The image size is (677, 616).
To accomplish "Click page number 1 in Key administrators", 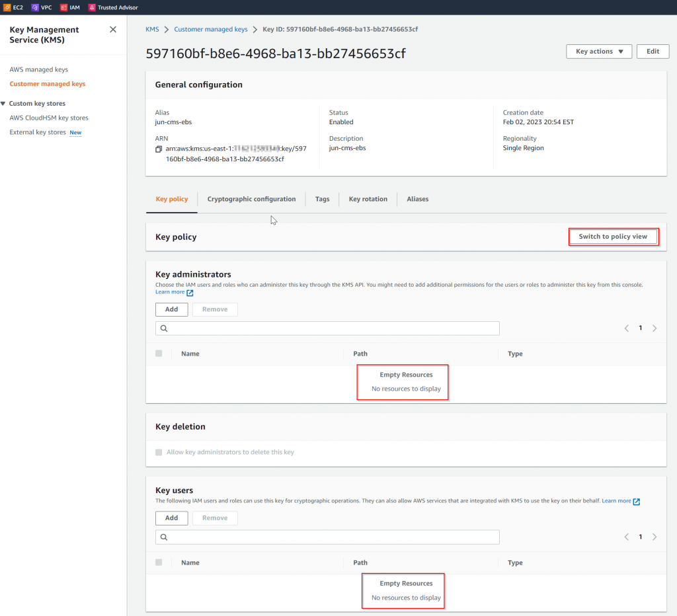I will click(640, 328).
